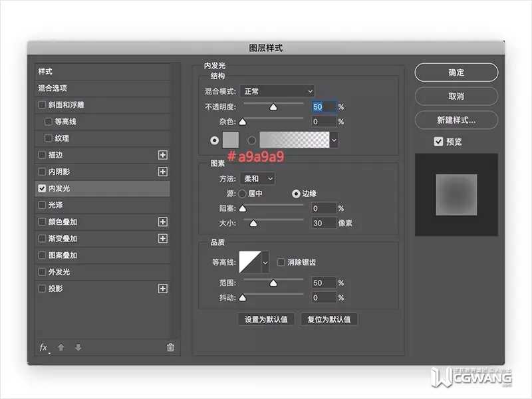Click the 阻塞 slider handle
This screenshot has height=399, width=532.
(242, 208)
